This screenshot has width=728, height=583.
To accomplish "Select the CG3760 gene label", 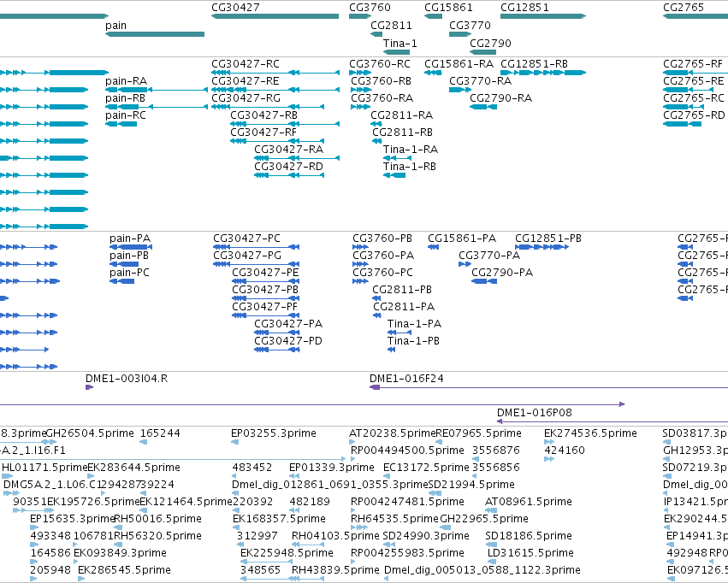I will pos(370,8).
